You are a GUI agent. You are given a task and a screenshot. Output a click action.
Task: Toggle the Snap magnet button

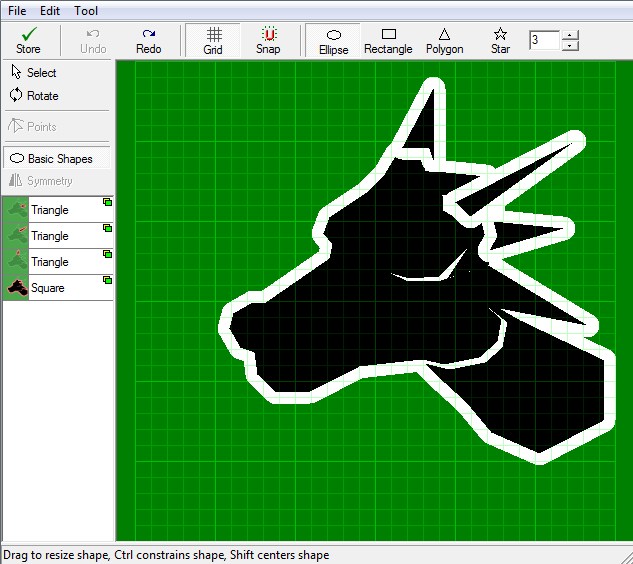coord(268,40)
